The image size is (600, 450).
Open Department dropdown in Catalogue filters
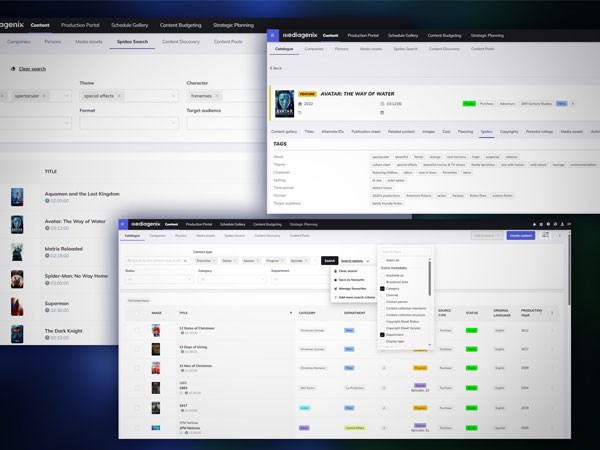coord(302,279)
